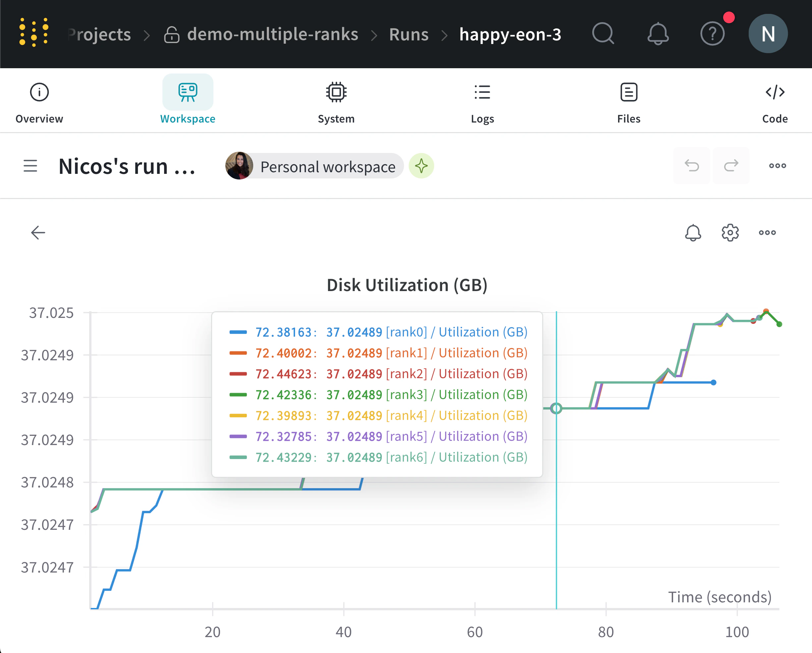Image resolution: width=812 pixels, height=653 pixels.
Task: Open the demo-multiple-ranks project link
Action: click(x=273, y=34)
